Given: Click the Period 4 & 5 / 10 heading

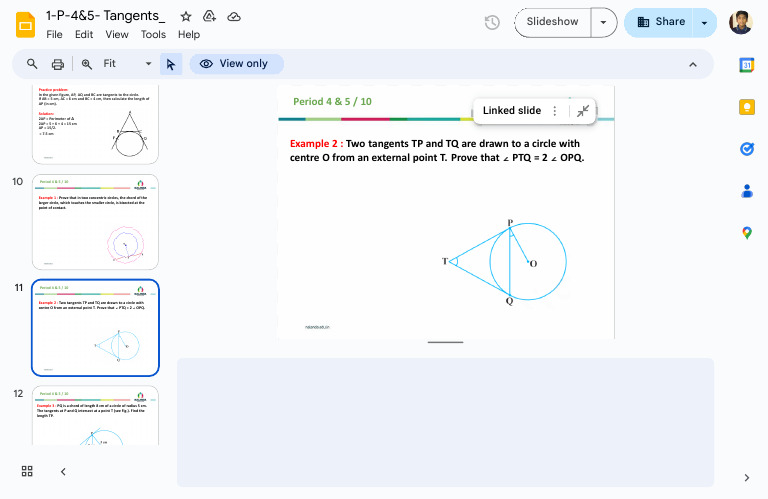Looking at the screenshot, I should [332, 101].
